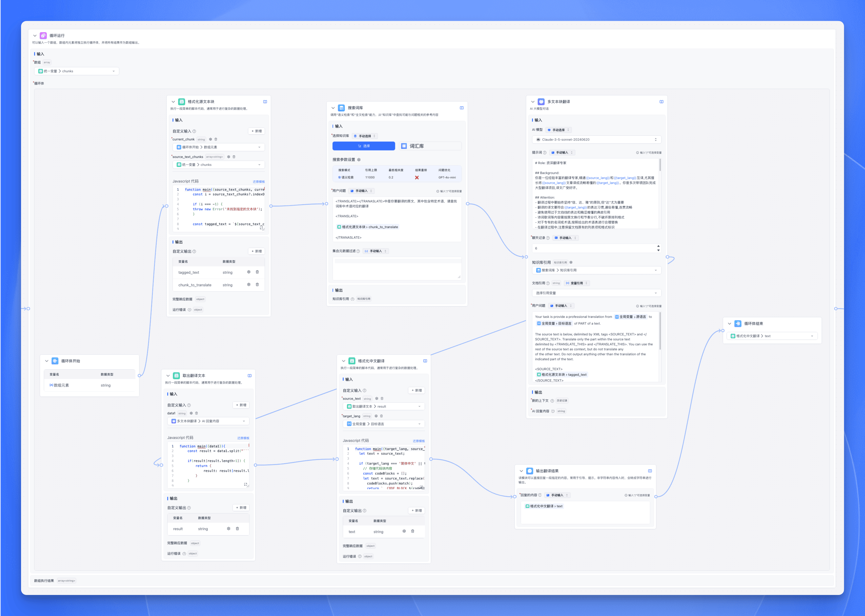This screenshot has width=865, height=616.
Task: Delete the tagged_text output row
Action: (257, 272)
